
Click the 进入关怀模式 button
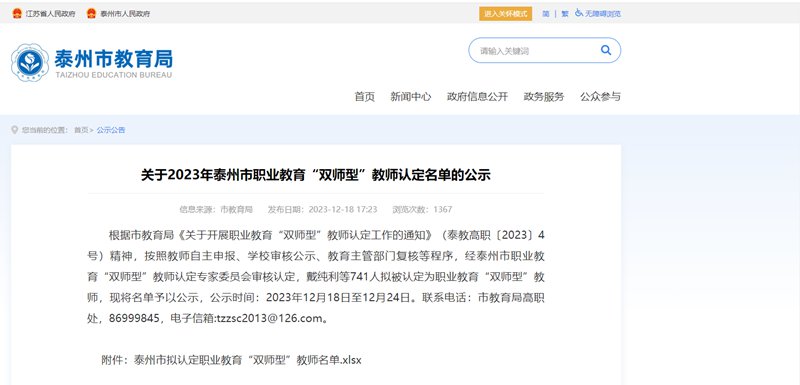505,14
